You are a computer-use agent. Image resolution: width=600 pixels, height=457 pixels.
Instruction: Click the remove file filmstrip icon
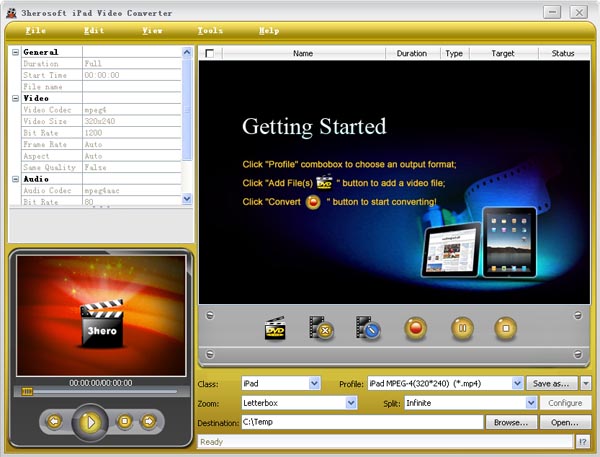[x=321, y=328]
